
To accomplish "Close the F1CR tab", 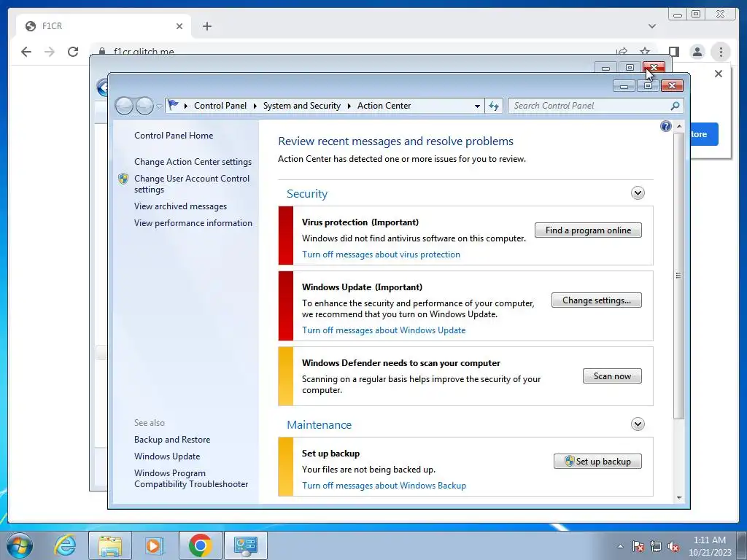I will (179, 26).
